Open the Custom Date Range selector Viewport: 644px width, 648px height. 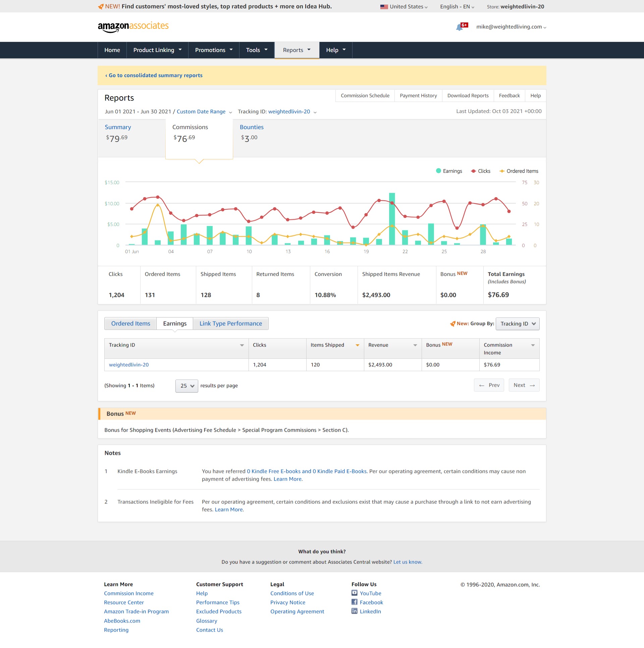[x=204, y=112]
